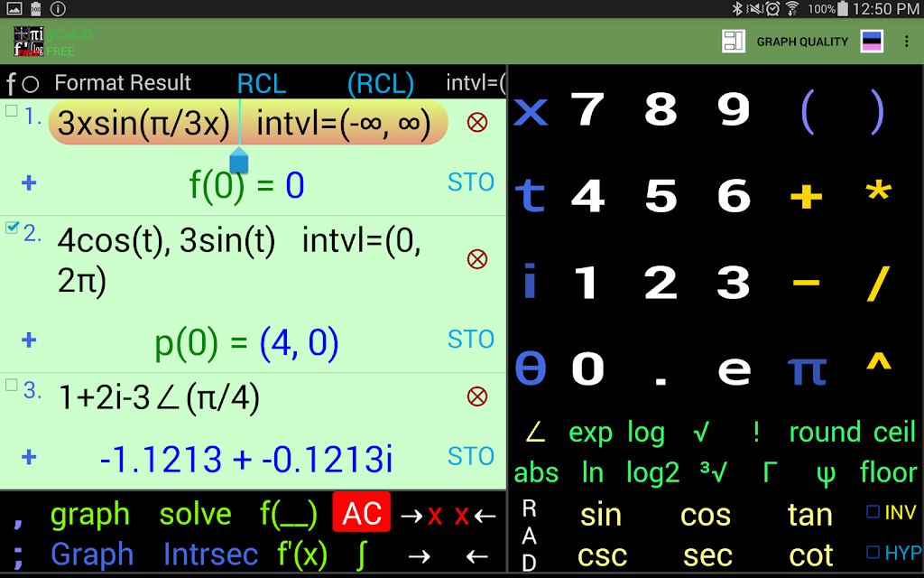Open the layout toggle icon next to Graph Quality
The height and width of the screenshot is (578, 924).
tap(733, 42)
